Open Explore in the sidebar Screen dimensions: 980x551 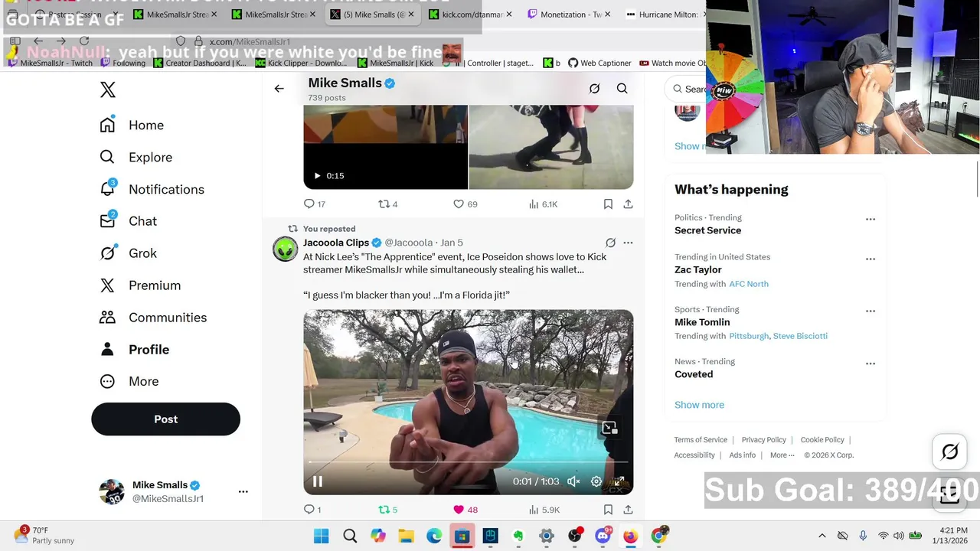(x=136, y=157)
